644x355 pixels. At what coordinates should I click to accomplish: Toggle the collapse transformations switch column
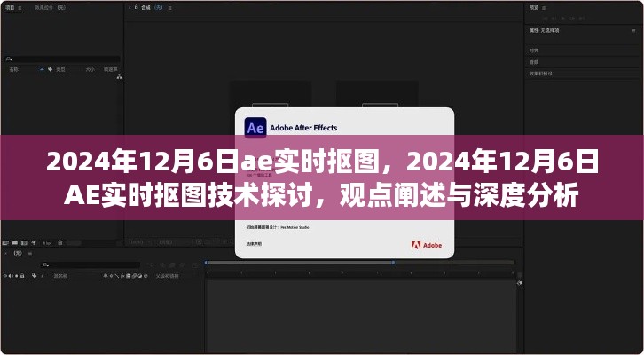pyautogui.click(x=111, y=276)
